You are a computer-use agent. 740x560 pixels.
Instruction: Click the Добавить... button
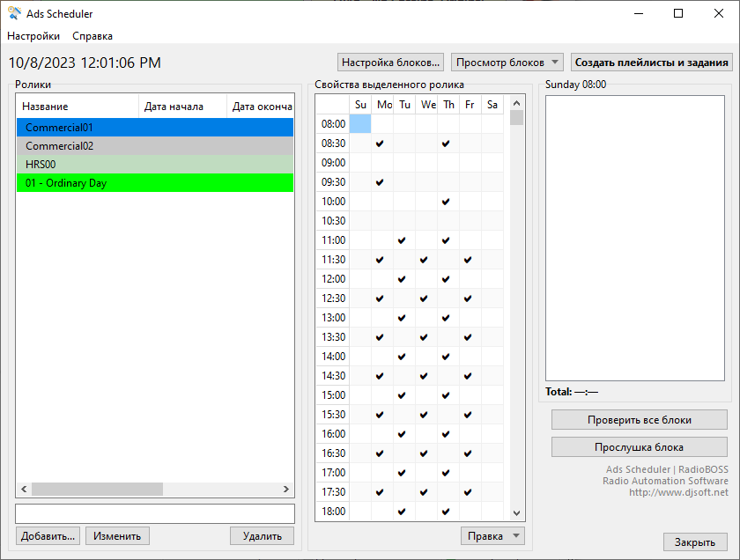click(48, 536)
